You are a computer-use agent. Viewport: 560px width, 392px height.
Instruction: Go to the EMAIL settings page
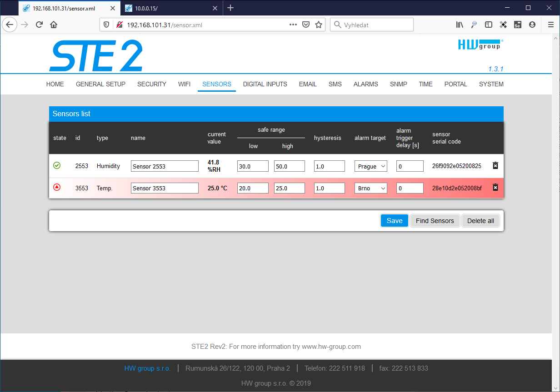pos(308,84)
